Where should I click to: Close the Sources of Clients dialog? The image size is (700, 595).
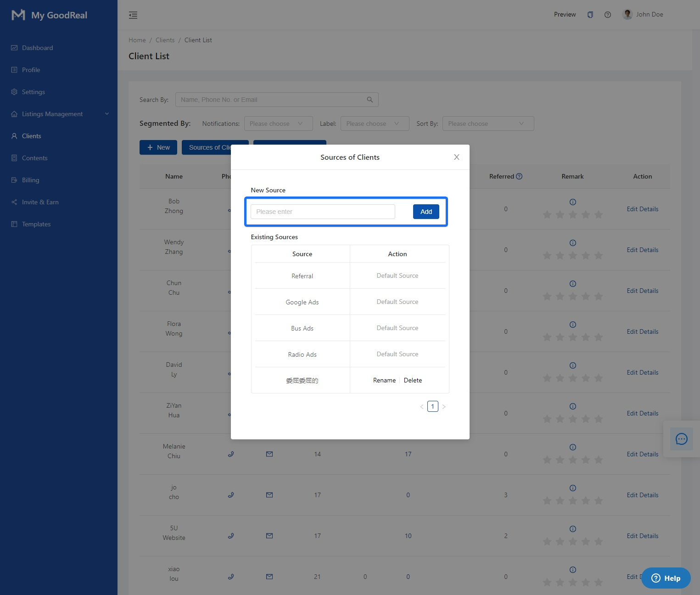click(456, 157)
